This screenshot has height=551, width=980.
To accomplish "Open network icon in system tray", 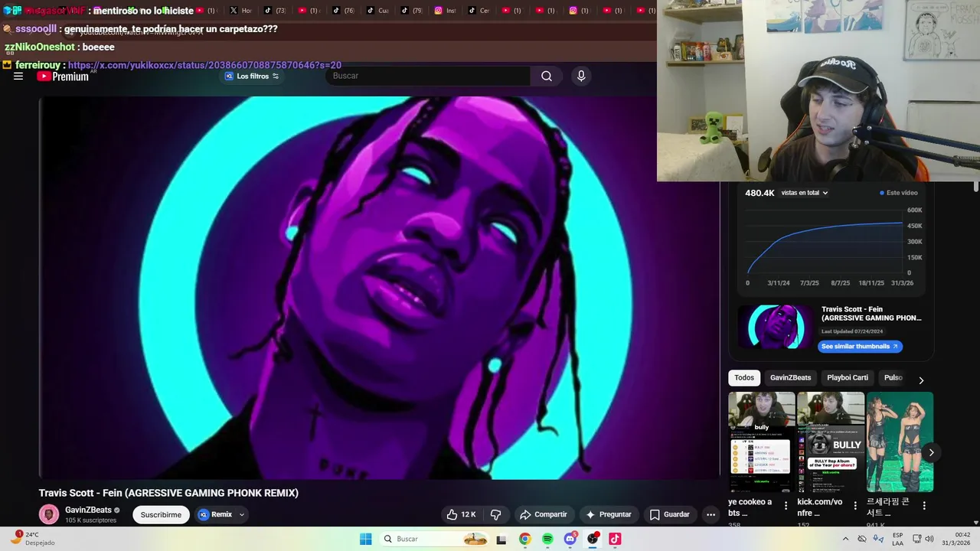I will 916,539.
